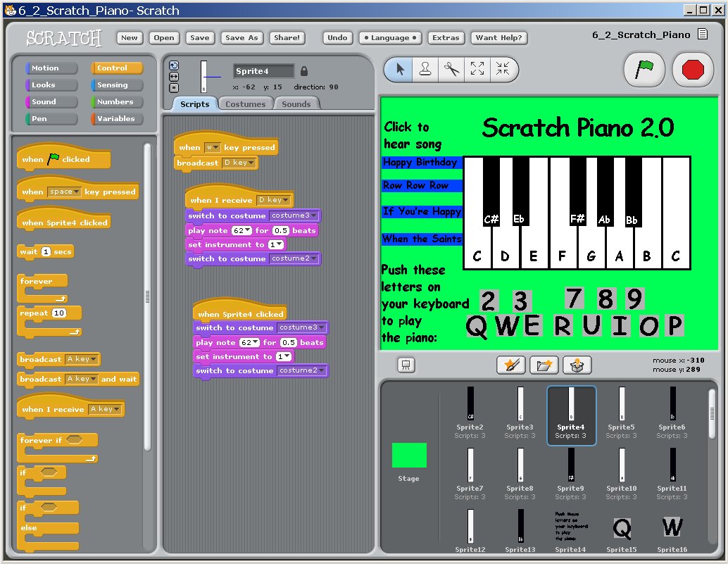Open the Sensing blocks category
Image resolution: width=728 pixels, height=564 pixels.
pos(117,85)
